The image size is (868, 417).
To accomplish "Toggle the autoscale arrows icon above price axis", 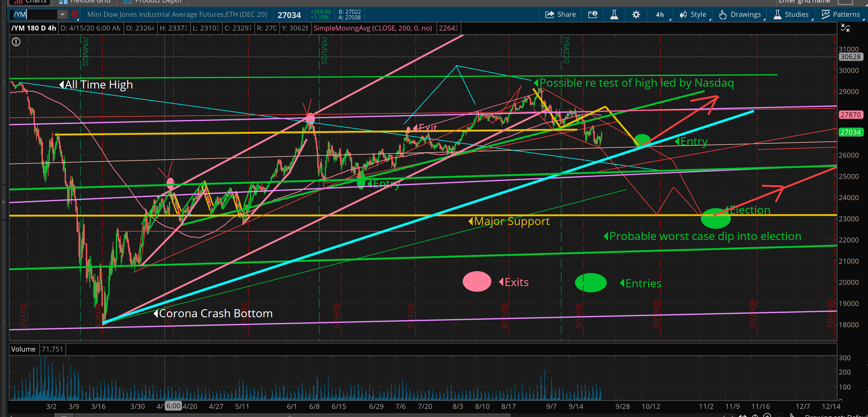I will tap(846, 28).
